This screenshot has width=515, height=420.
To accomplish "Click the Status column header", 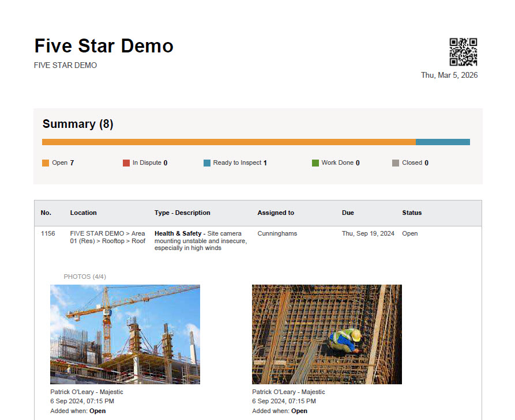I will (x=412, y=213).
